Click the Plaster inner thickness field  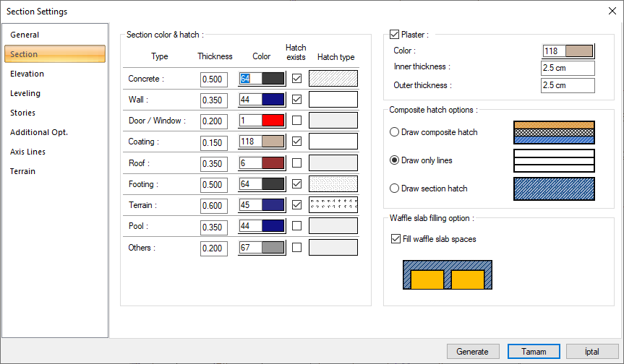pos(567,68)
